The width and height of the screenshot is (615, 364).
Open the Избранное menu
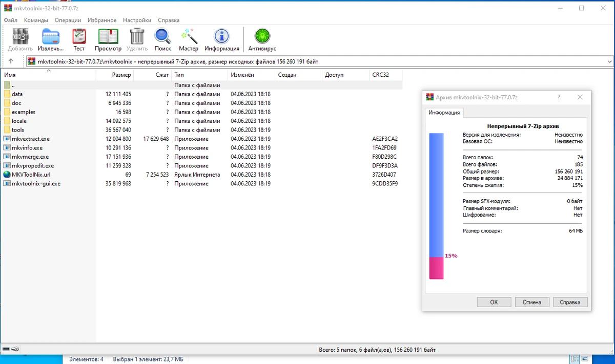click(102, 20)
